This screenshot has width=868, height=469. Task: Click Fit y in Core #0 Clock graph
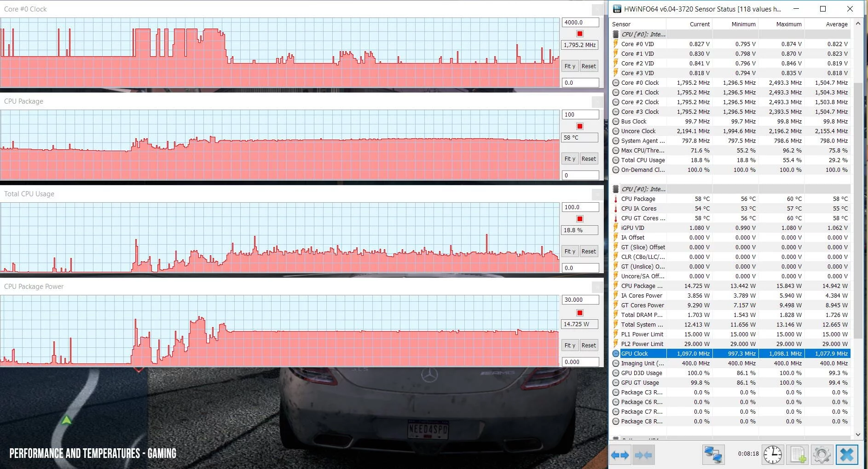[570, 66]
